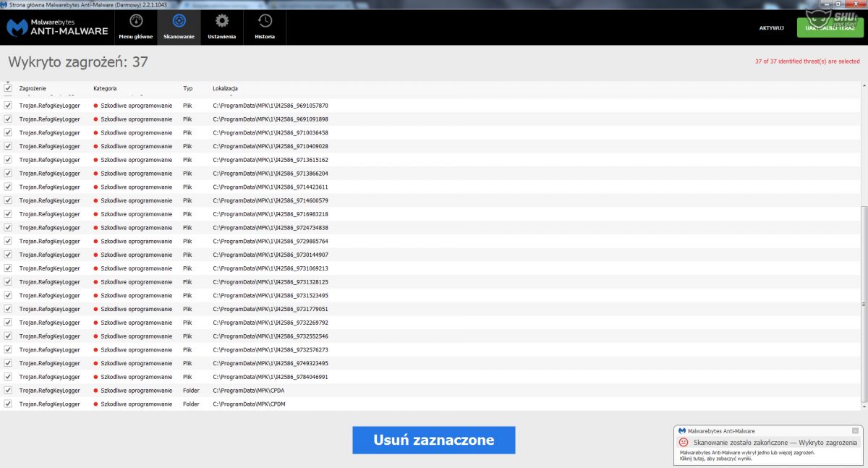Select path C:\ProgramData\MPK\1\I42586_9732269792
Image resolution: width=868 pixels, height=468 pixels.
[x=271, y=323]
